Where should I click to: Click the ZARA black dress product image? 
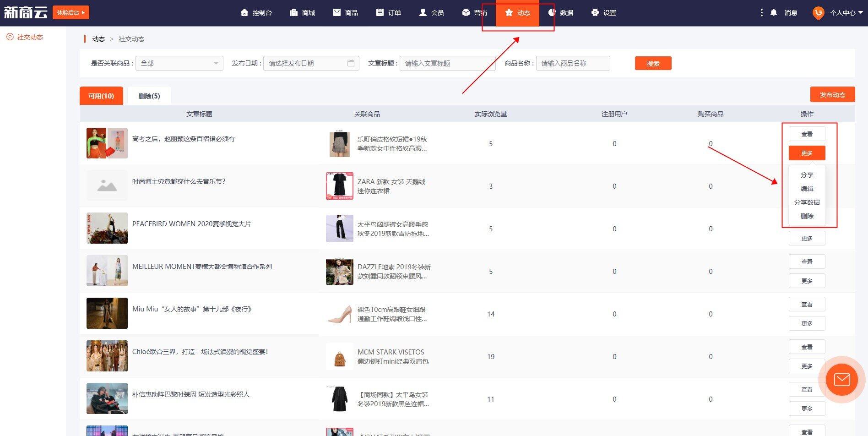click(x=339, y=186)
